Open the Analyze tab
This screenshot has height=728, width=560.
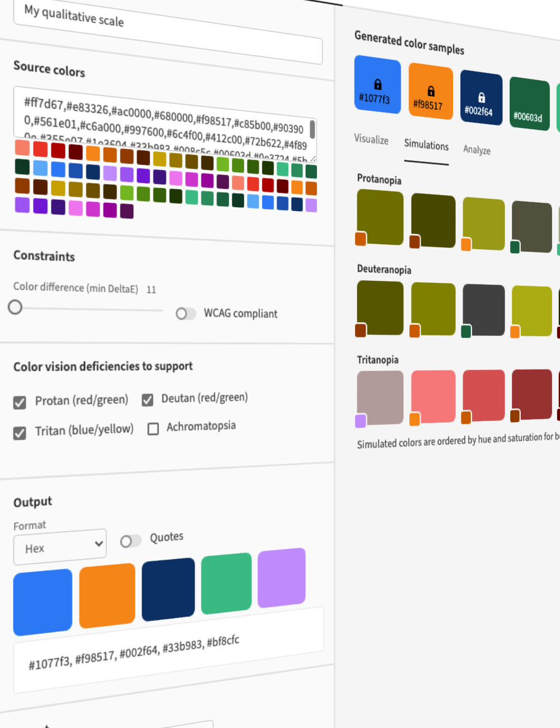477,150
